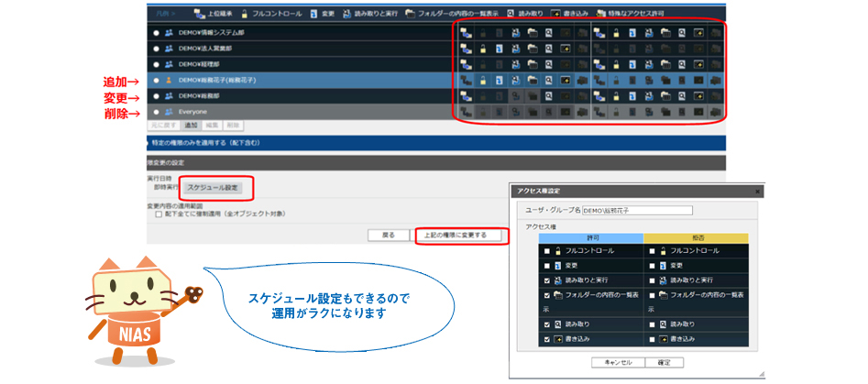This screenshot has height=384, width=868.
Task: Click the group icon beside DEMO¥法人営業部
Action: [169, 49]
